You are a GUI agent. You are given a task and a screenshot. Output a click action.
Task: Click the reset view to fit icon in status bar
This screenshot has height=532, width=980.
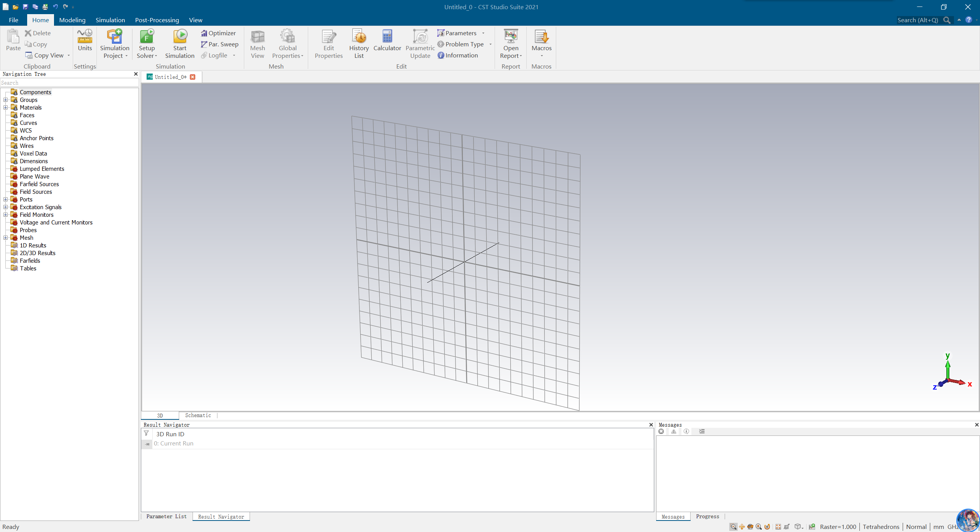click(778, 527)
